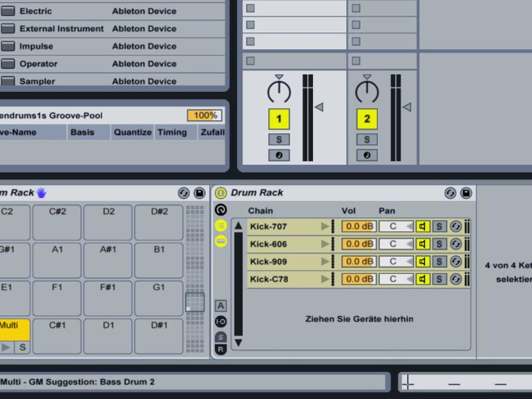Select the C#2 drum pad
The width and height of the screenshot is (532, 399).
click(57, 222)
